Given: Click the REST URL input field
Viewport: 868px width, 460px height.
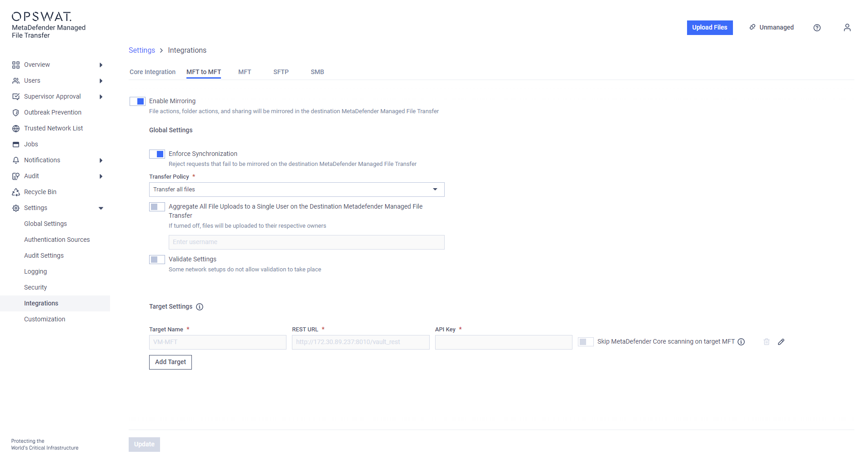Looking at the screenshot, I should (361, 342).
